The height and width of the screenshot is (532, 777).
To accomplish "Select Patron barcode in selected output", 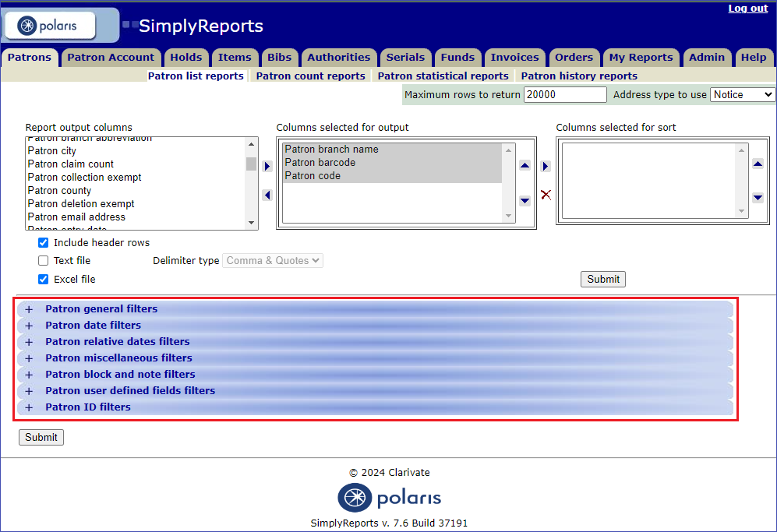I will 393,163.
